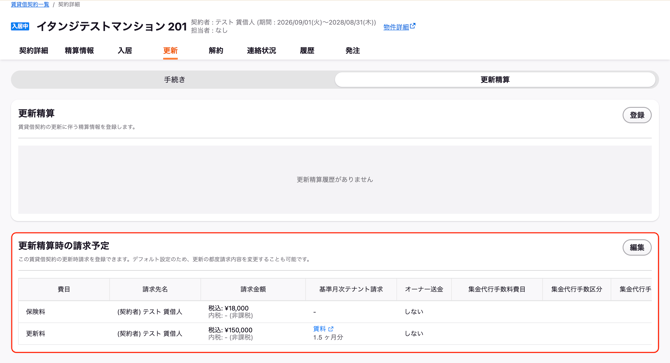Click the イタンジテストマンション 201 title
Image resolution: width=670 pixels, height=363 pixels.
[x=112, y=26]
